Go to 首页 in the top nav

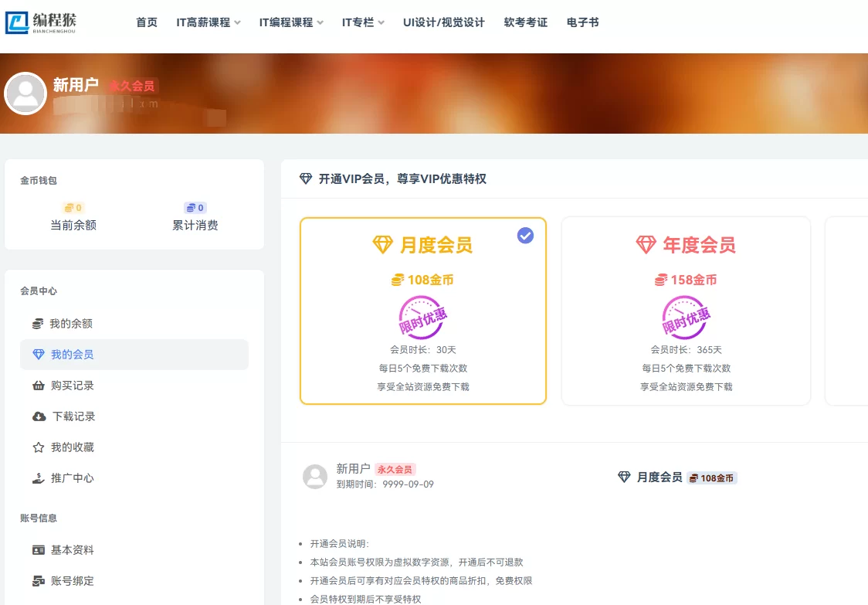[x=147, y=22]
